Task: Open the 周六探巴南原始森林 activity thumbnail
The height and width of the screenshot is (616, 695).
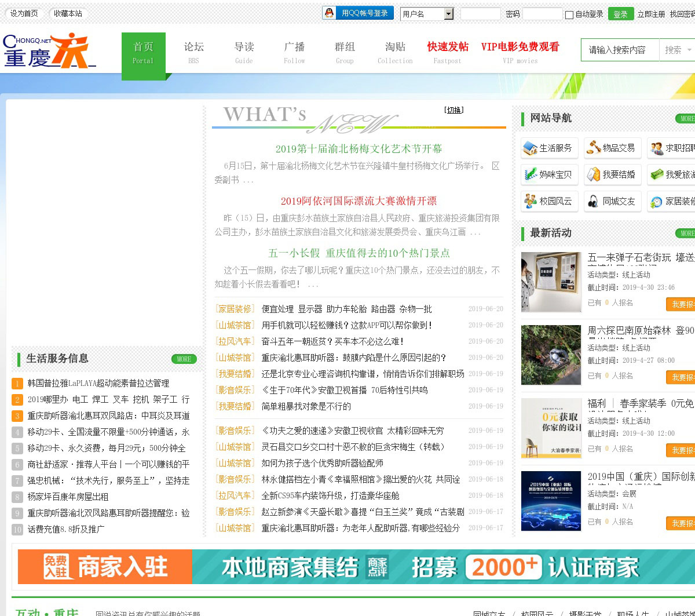Action: point(551,355)
